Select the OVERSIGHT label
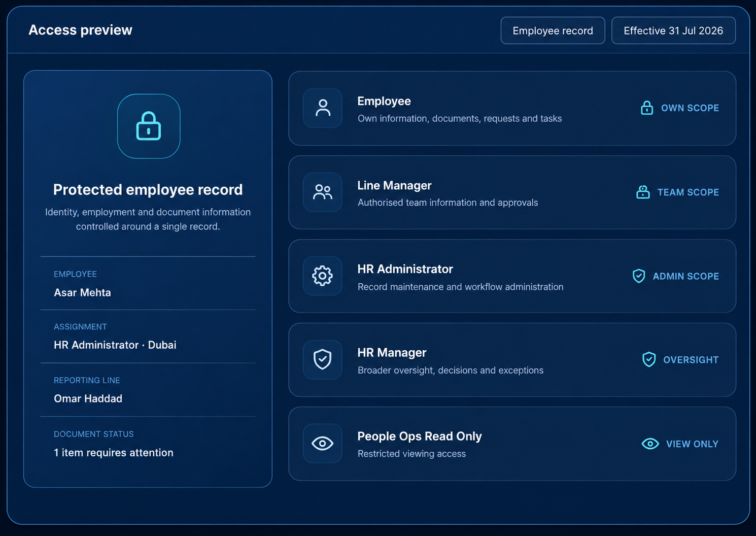 691,360
